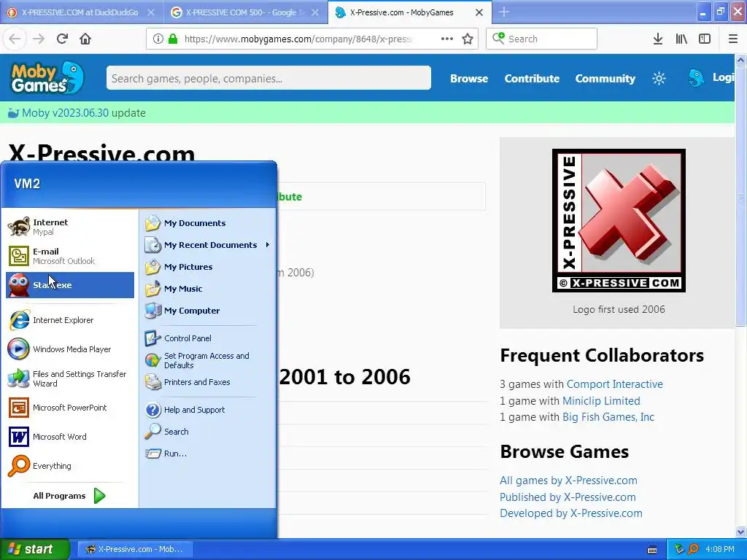Open My Music folder
This screenshot has height=560, width=747.
(207, 289)
